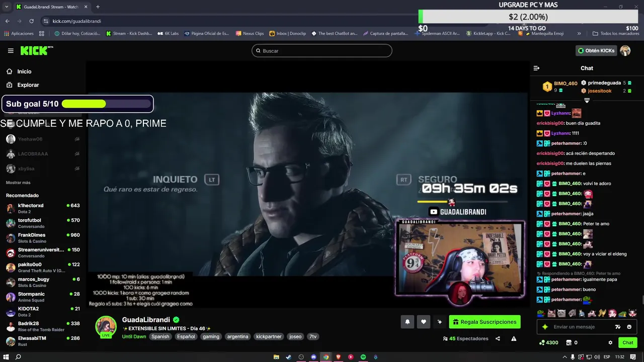Open Steam from the Windows taskbar

(x=288, y=357)
